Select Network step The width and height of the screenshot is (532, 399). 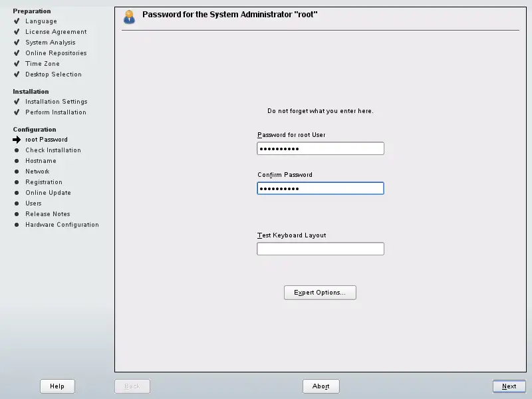tap(37, 172)
